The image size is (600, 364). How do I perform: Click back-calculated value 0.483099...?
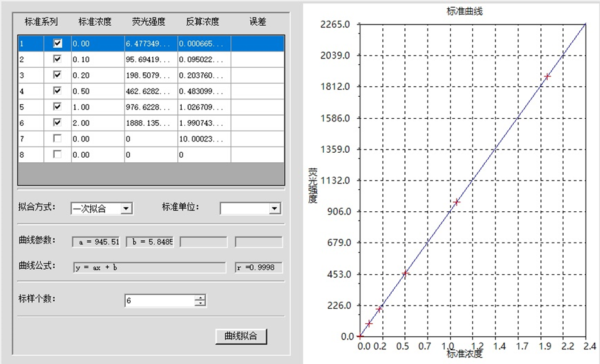(204, 91)
